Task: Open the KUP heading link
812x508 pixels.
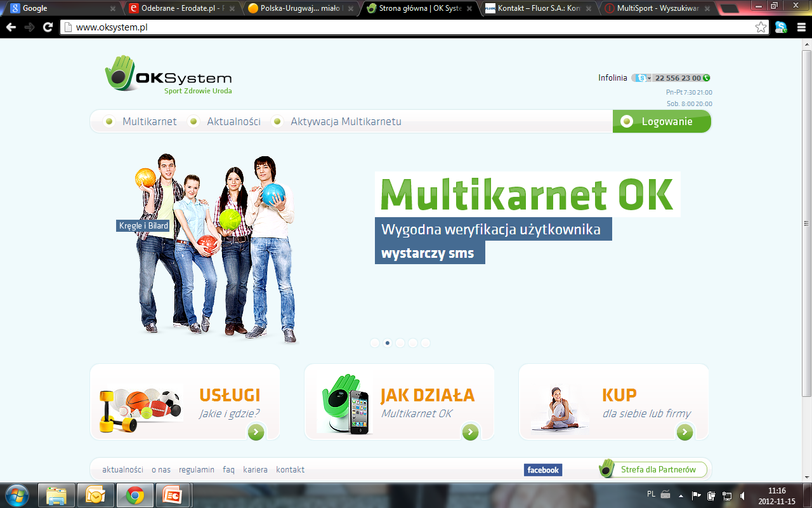Action: coord(619,394)
